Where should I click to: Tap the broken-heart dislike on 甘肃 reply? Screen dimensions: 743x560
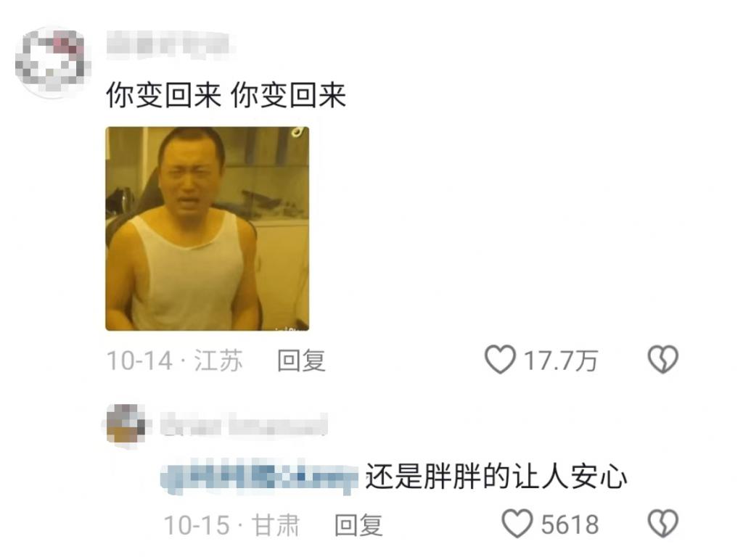(663, 524)
